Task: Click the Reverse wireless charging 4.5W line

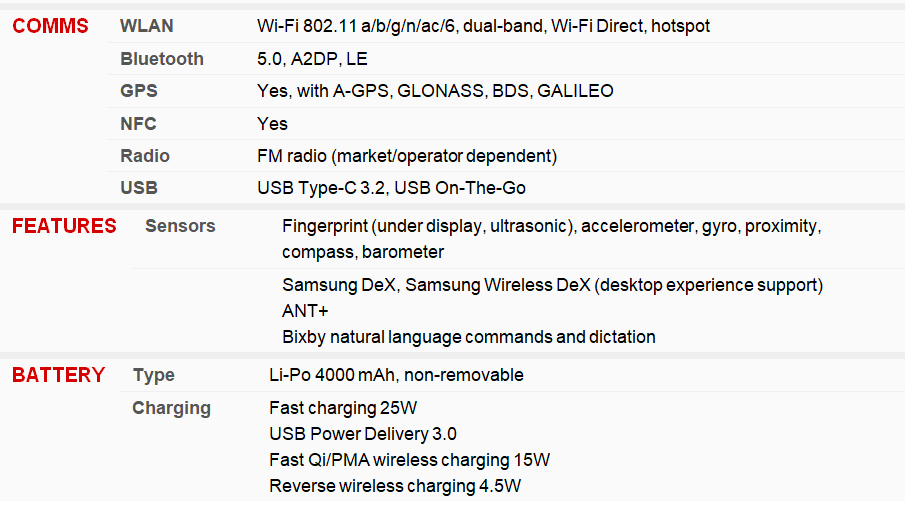Action: point(395,486)
